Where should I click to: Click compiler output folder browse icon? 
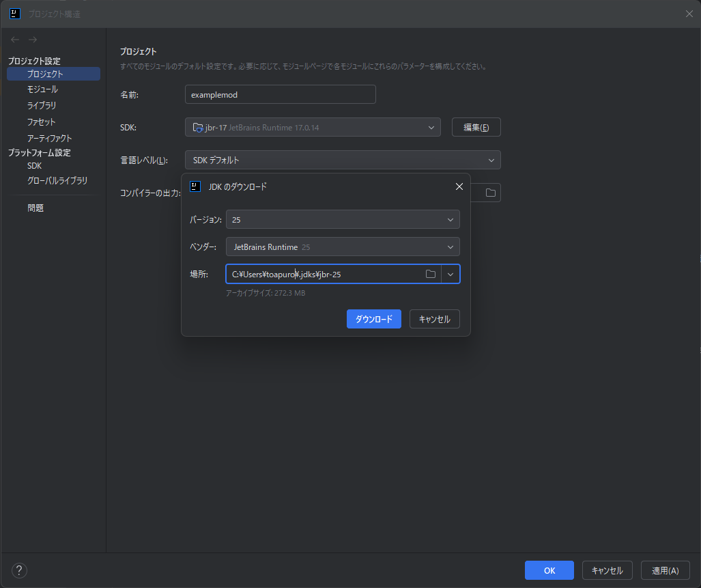(491, 193)
